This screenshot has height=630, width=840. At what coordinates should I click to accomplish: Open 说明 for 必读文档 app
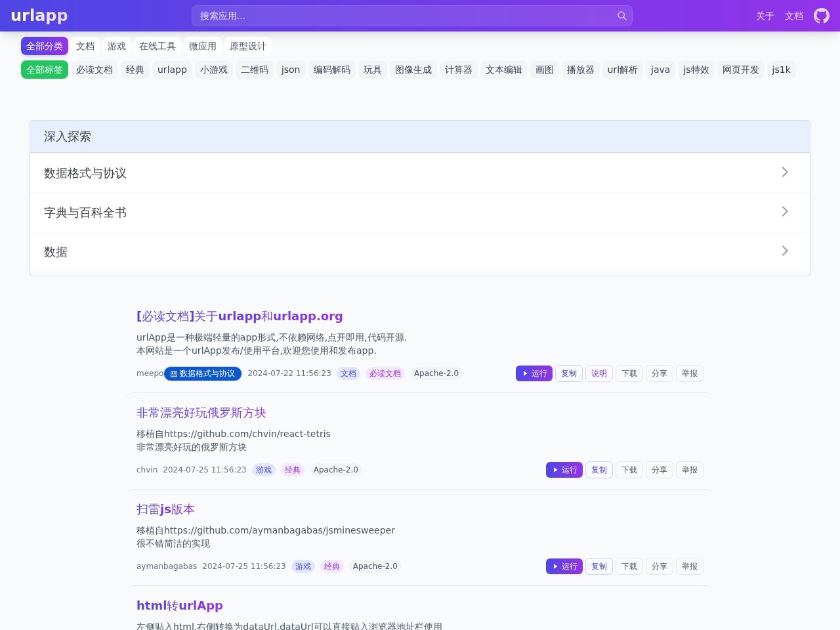(599, 373)
